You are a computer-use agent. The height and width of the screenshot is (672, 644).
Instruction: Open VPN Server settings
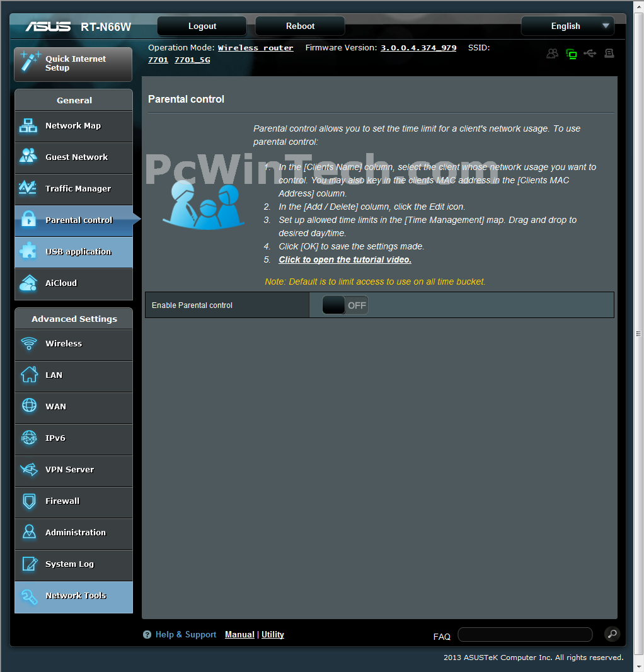coord(74,470)
